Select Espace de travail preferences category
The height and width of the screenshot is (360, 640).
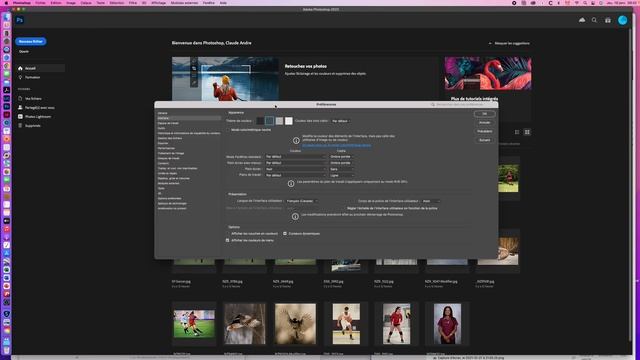coord(168,123)
